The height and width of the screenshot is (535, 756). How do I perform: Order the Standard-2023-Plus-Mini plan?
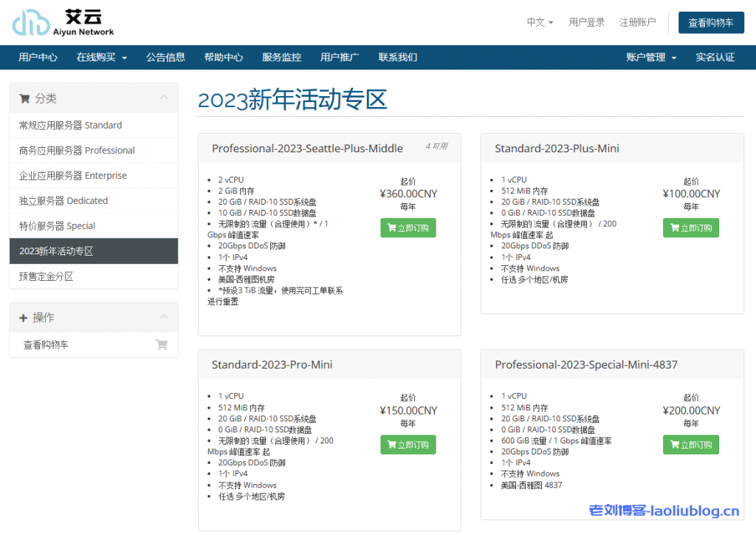coord(691,228)
